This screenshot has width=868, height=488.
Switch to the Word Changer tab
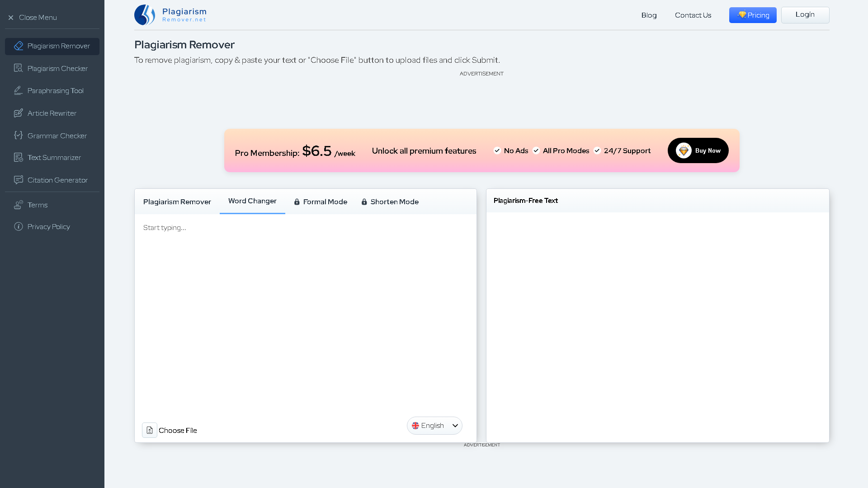point(252,201)
